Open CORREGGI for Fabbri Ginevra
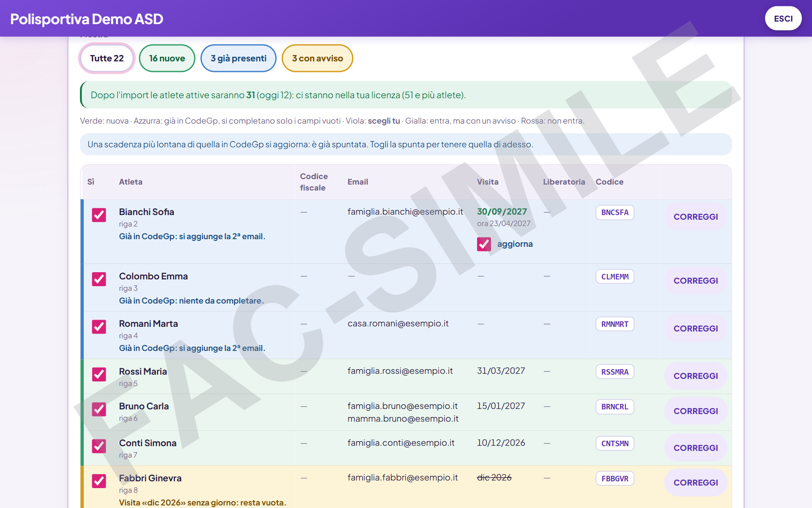Screen dimensions: 812x508 tap(696, 483)
